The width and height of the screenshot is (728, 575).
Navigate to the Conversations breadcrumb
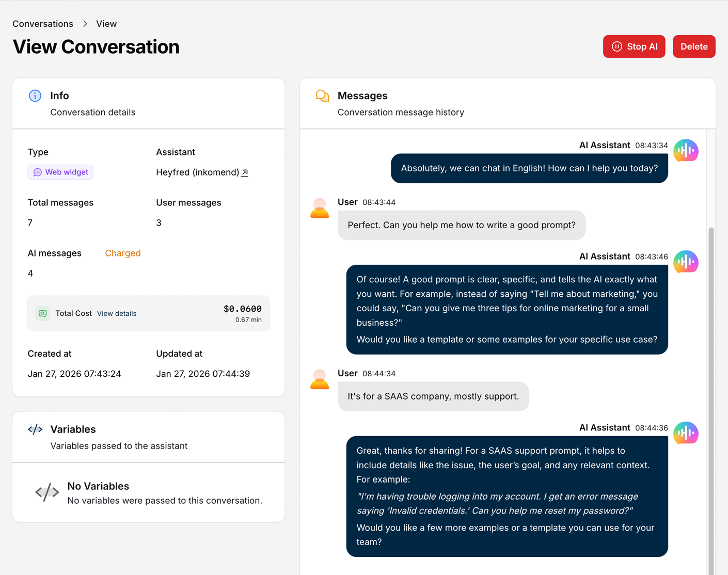(42, 24)
